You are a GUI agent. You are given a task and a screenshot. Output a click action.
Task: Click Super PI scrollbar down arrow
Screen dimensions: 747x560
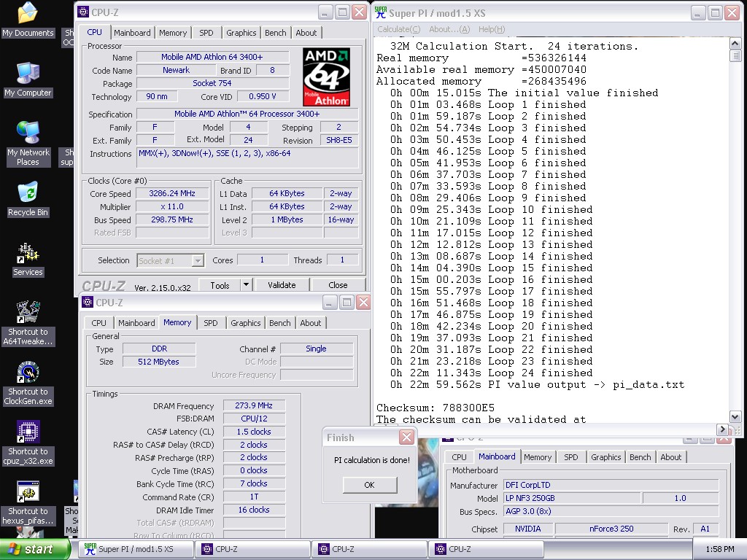pyautogui.click(x=735, y=416)
